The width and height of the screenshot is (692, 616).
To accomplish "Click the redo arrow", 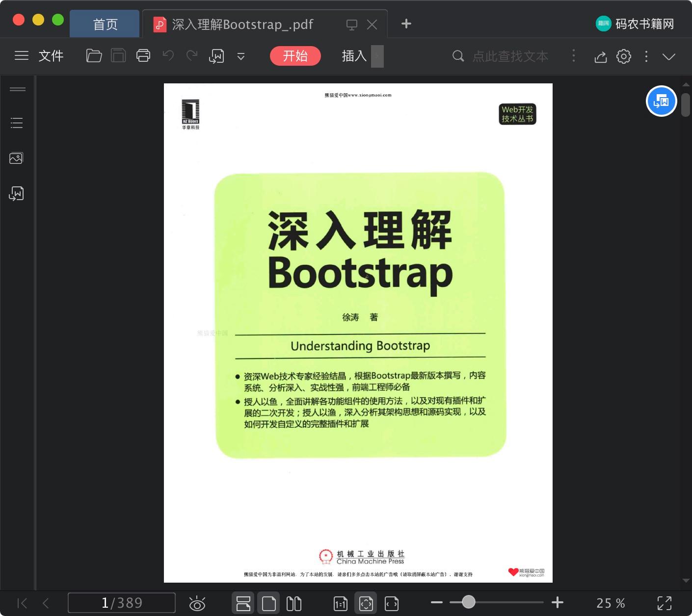I will pos(192,56).
